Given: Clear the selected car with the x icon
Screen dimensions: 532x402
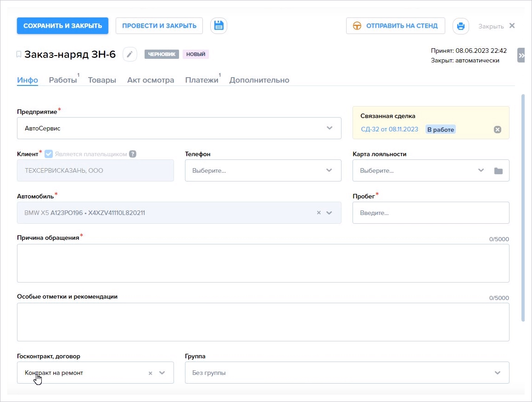Looking at the screenshot, I should (x=319, y=213).
